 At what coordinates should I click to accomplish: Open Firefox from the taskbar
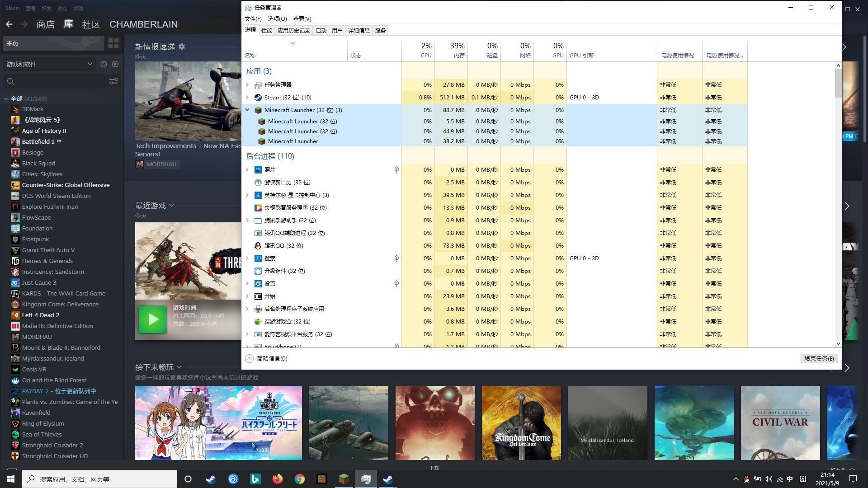tap(277, 479)
